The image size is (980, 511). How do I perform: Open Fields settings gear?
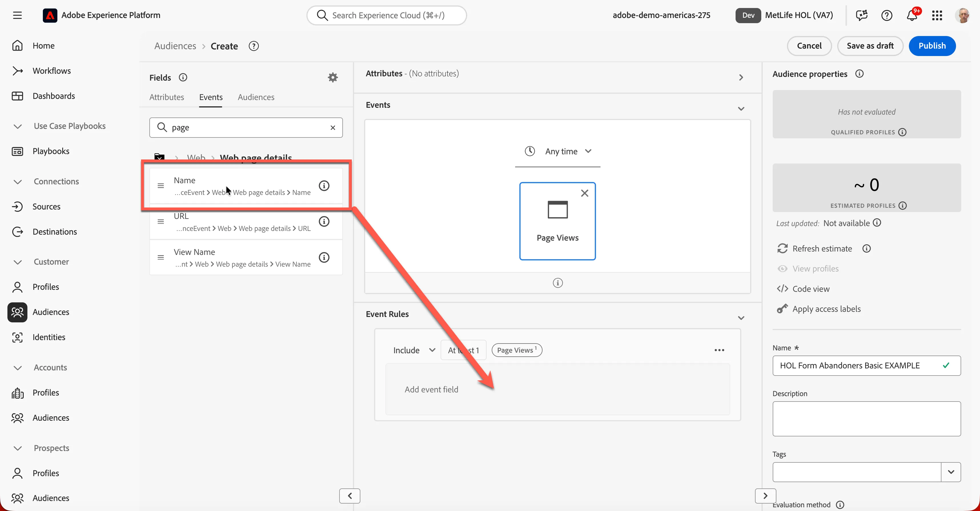332,77
